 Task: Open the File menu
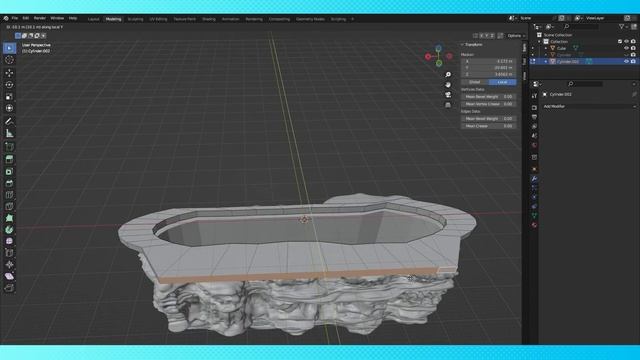pos(15,18)
